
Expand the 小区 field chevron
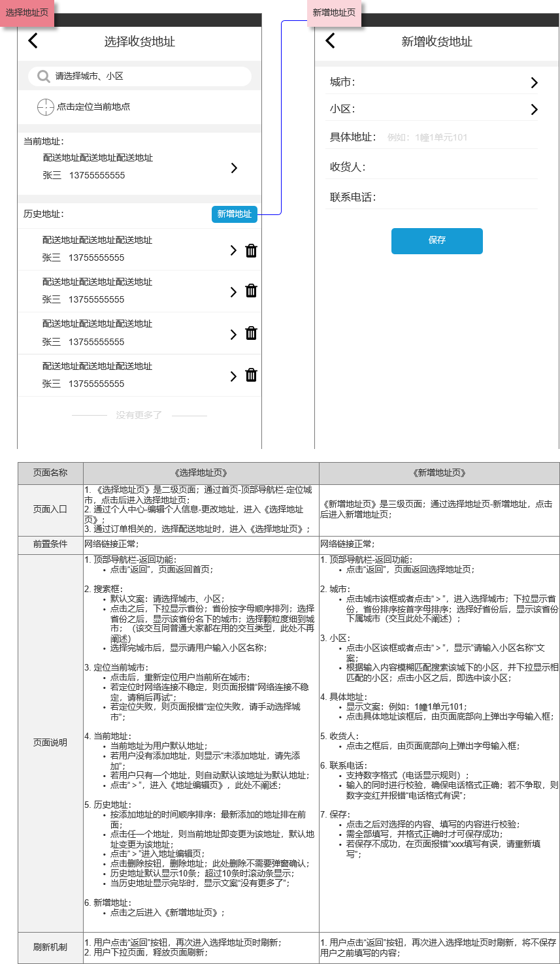click(534, 110)
